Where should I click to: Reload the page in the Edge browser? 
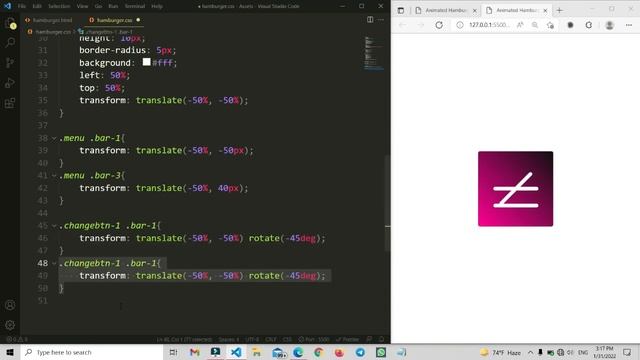pyautogui.click(x=439, y=25)
